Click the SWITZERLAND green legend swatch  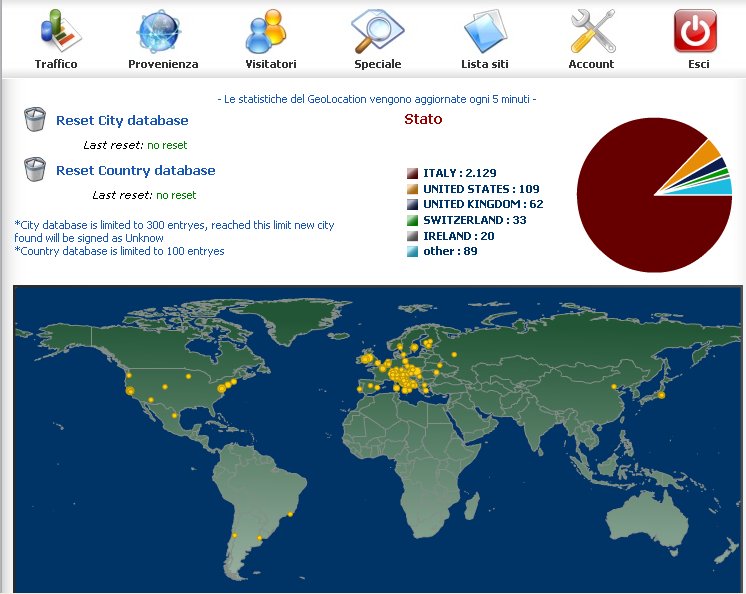pos(412,220)
